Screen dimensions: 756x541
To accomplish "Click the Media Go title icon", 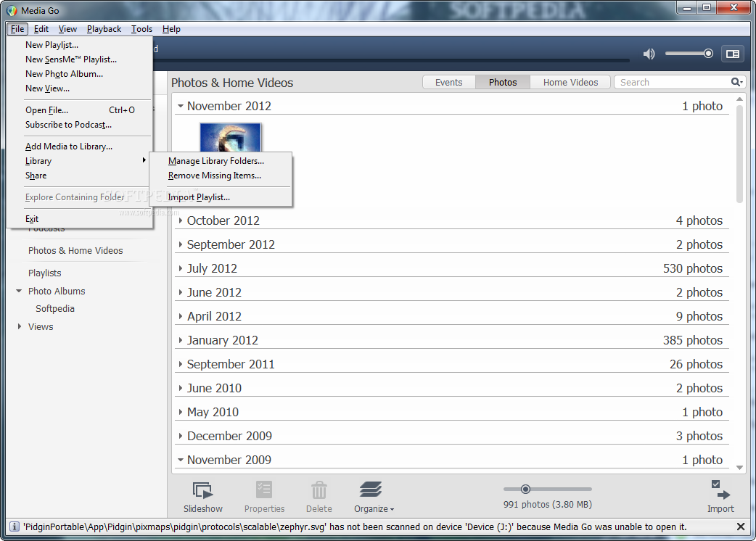I will pos(12,10).
